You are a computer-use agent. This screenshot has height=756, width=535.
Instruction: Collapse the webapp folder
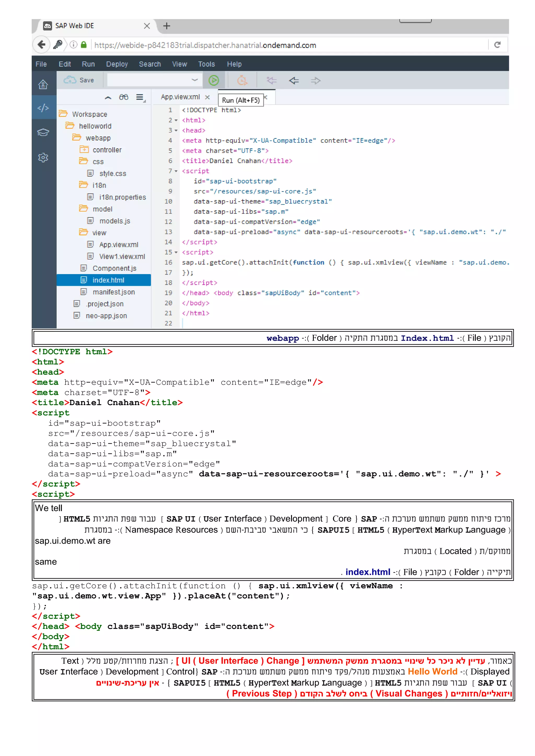pyautogui.click(x=77, y=138)
